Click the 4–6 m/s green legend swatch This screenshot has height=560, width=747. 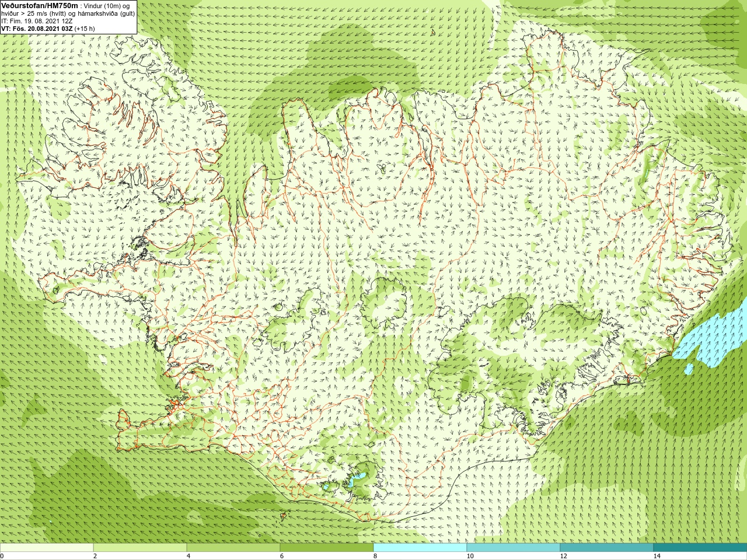(233, 548)
